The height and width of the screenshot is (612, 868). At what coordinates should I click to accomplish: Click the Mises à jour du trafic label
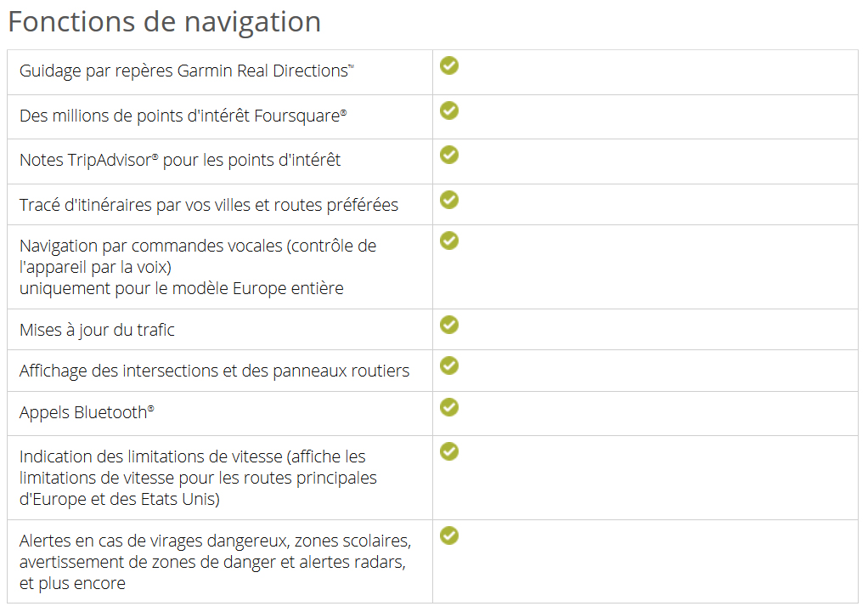(97, 330)
